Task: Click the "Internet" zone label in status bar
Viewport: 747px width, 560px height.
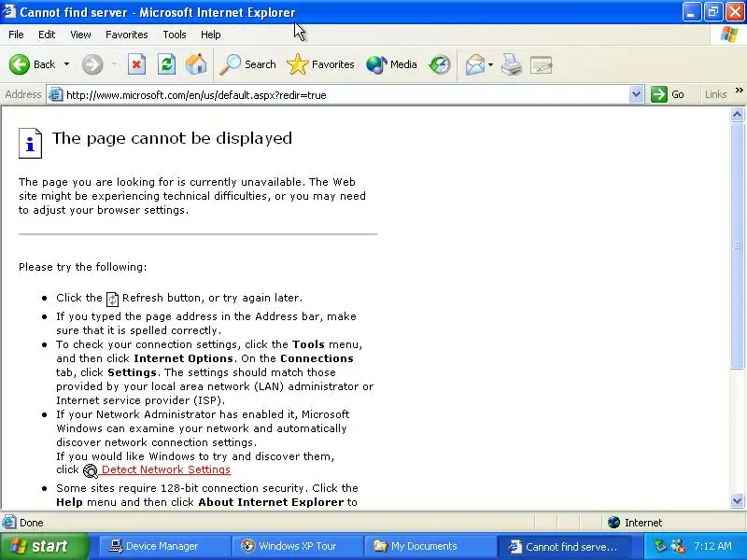Action: tap(643, 523)
